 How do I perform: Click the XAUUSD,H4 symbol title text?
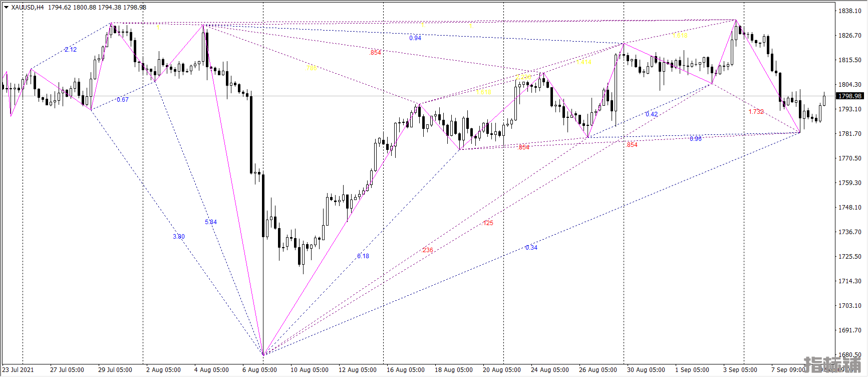click(x=28, y=8)
